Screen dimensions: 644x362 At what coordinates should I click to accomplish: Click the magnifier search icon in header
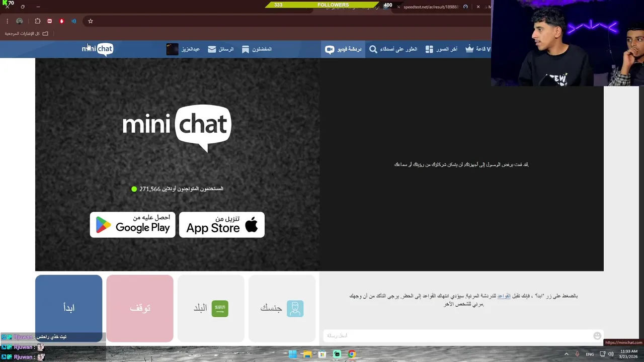point(373,49)
